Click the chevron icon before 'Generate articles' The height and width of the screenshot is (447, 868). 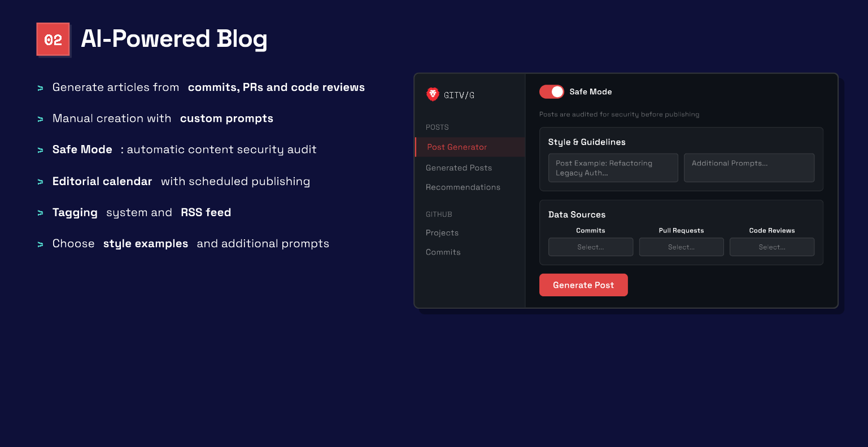click(40, 88)
